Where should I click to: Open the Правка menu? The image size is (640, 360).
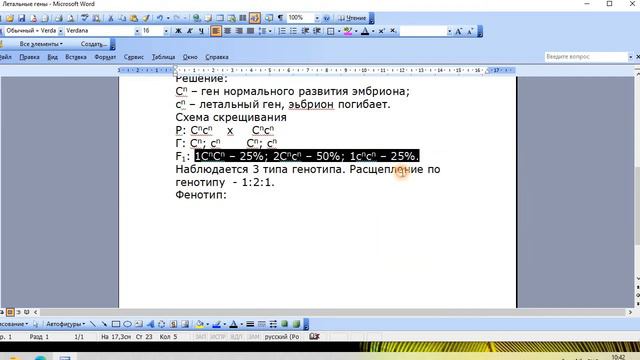click(29, 57)
